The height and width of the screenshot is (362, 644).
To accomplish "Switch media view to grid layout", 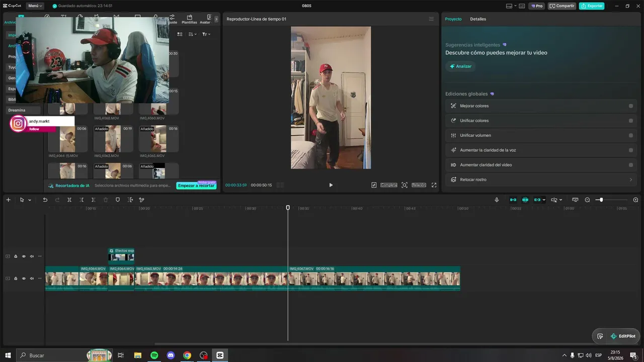I will pos(180,34).
